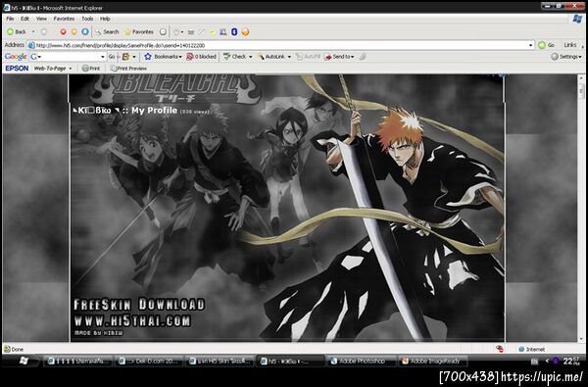Open the Edit menu
Screen dimensions: 588x387
[24, 19]
